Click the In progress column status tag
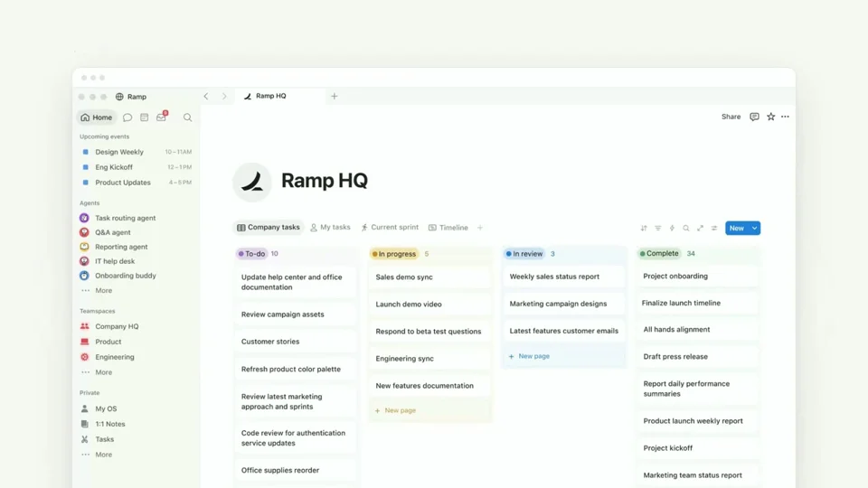868x488 pixels. point(394,254)
